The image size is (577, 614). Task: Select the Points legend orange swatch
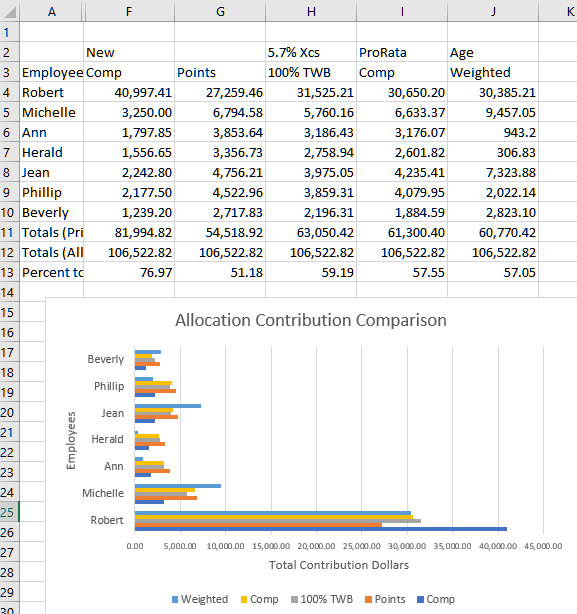(x=368, y=600)
